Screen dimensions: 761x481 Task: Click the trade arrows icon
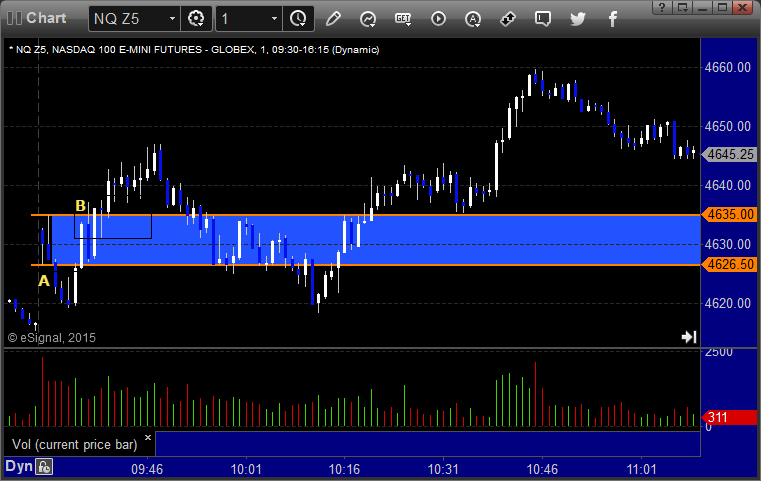(508, 19)
